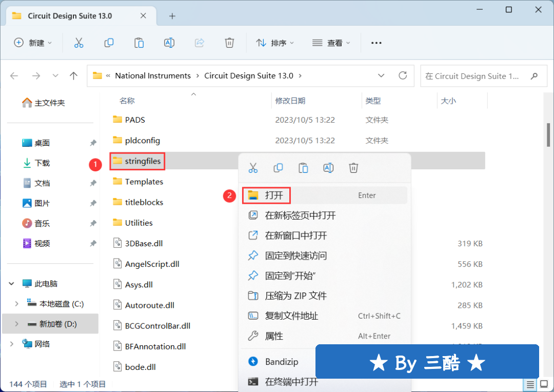The width and height of the screenshot is (554, 392).
Task: Click the Paste icon in the toolbar
Action: 139,43
